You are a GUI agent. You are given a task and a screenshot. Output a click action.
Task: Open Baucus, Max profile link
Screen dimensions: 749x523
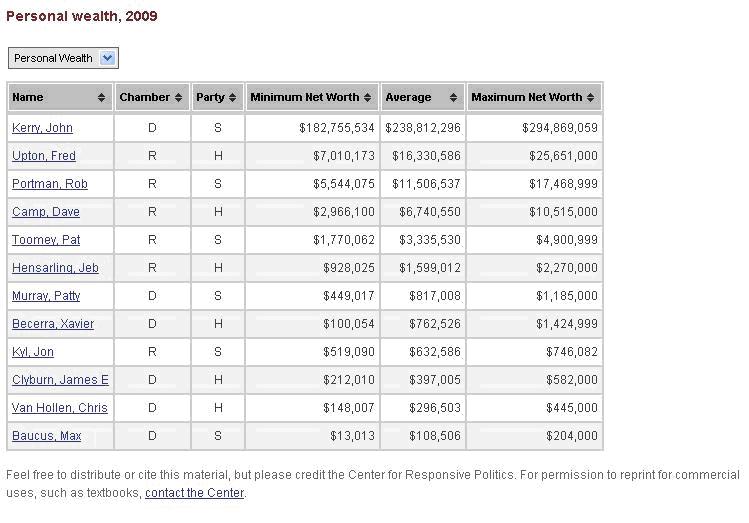(x=47, y=436)
